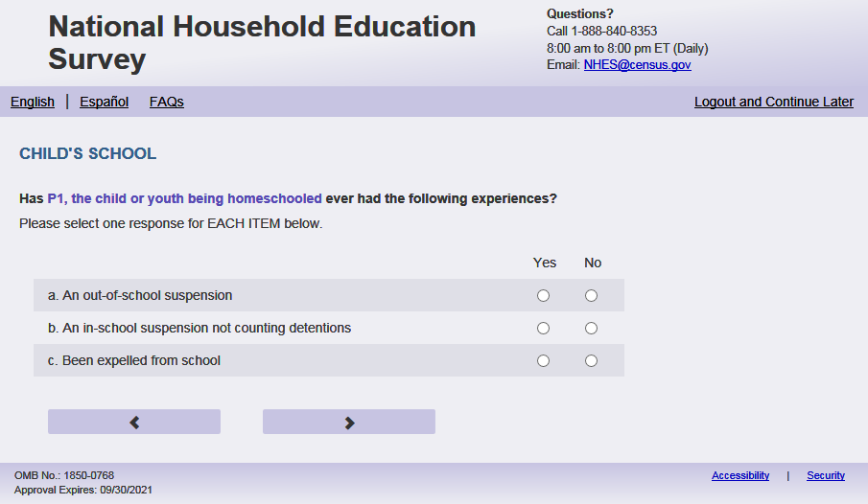Open the Accessibility link in footer
The image size is (868, 504).
739,475
